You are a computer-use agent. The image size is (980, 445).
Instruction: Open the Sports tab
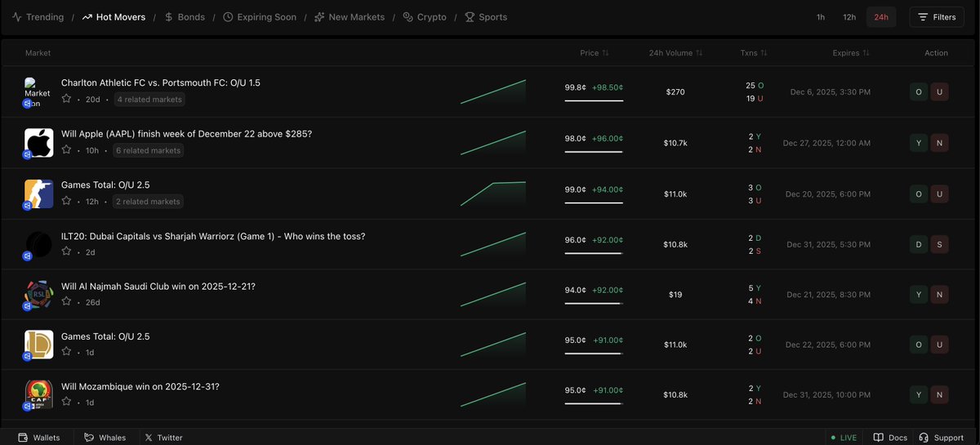tap(486, 17)
